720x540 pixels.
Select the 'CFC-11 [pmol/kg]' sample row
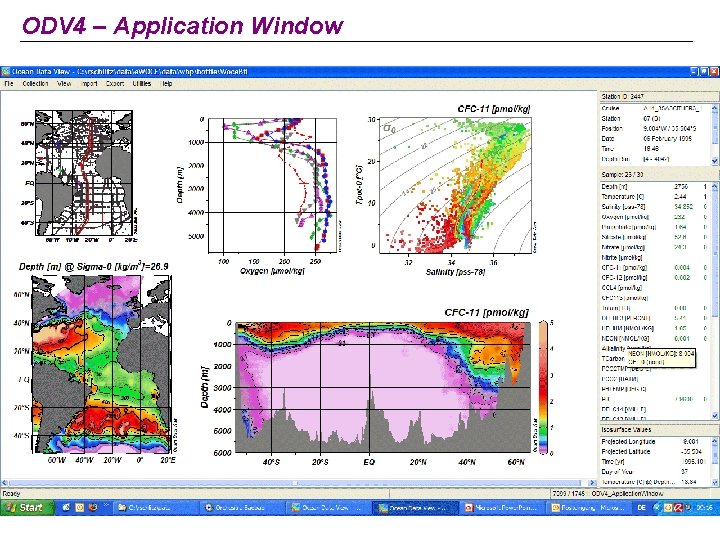[x=655, y=267]
